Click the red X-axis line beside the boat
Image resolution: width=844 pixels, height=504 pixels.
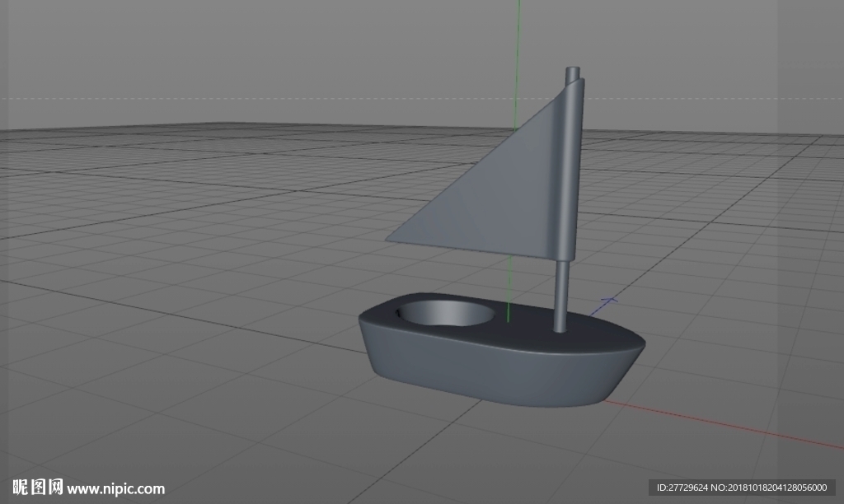tap(724, 424)
